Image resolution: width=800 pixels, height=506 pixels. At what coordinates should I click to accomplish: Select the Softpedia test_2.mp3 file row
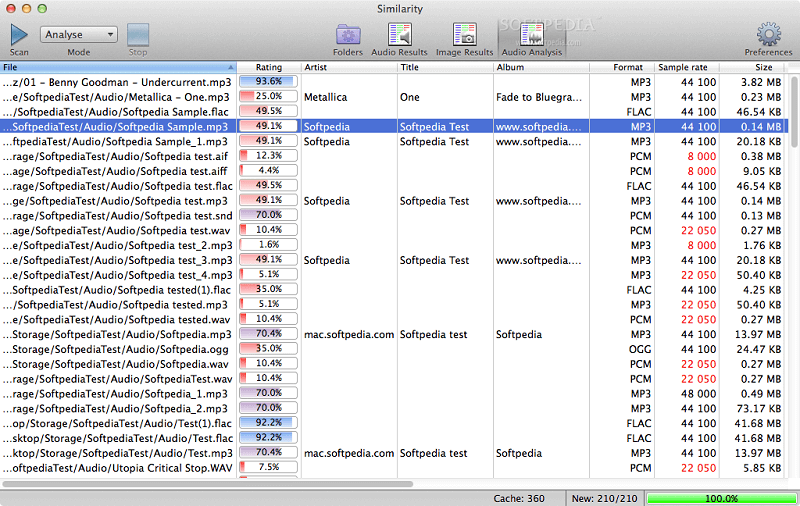pyautogui.click(x=394, y=245)
